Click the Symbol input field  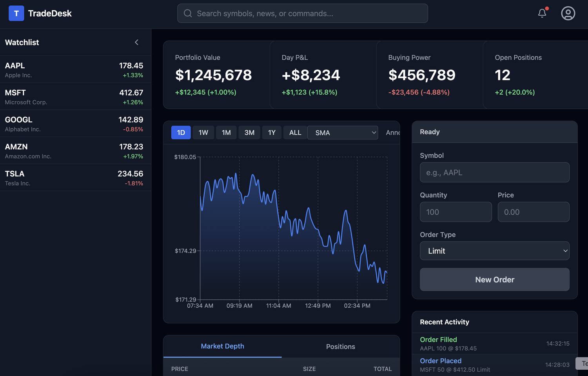point(494,172)
